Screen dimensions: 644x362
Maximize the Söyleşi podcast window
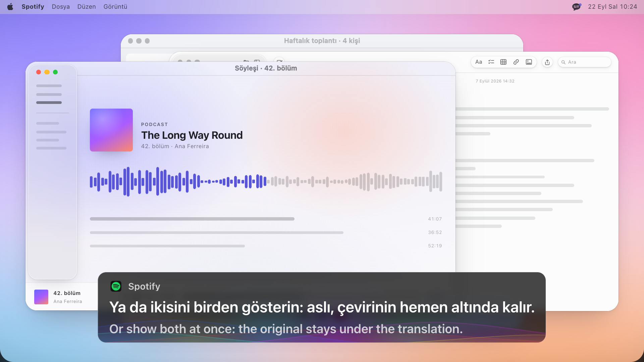55,72
